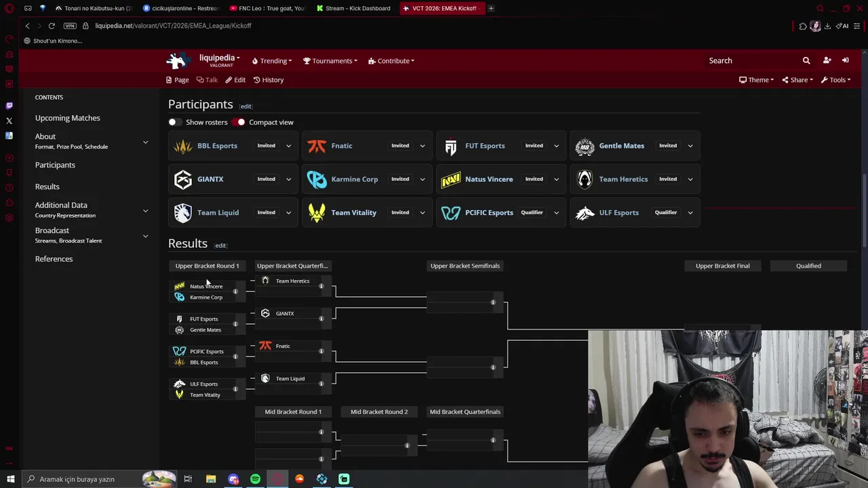Click Shout'un Kimono bookmark
The image size is (868, 488).
click(x=53, y=41)
